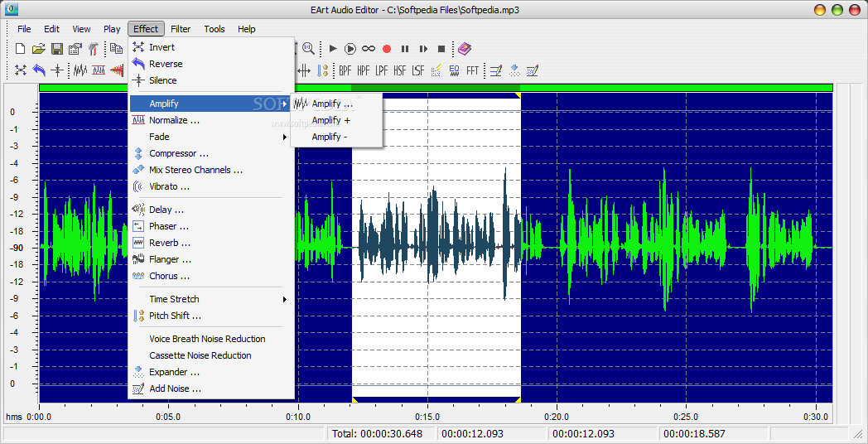Open the purple help book icon
Image resolution: width=868 pixels, height=444 pixels.
(x=465, y=49)
